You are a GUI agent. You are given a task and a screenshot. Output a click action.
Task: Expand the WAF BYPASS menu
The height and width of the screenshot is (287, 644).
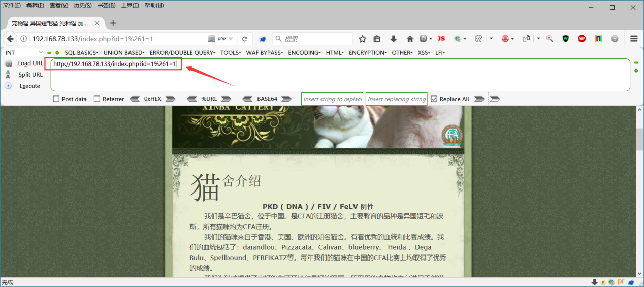click(265, 52)
